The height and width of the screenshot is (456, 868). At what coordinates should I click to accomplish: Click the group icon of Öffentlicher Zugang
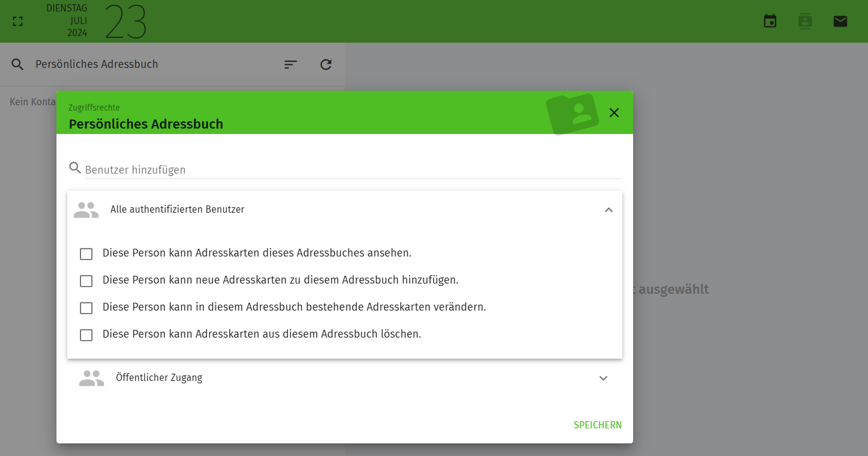point(91,378)
